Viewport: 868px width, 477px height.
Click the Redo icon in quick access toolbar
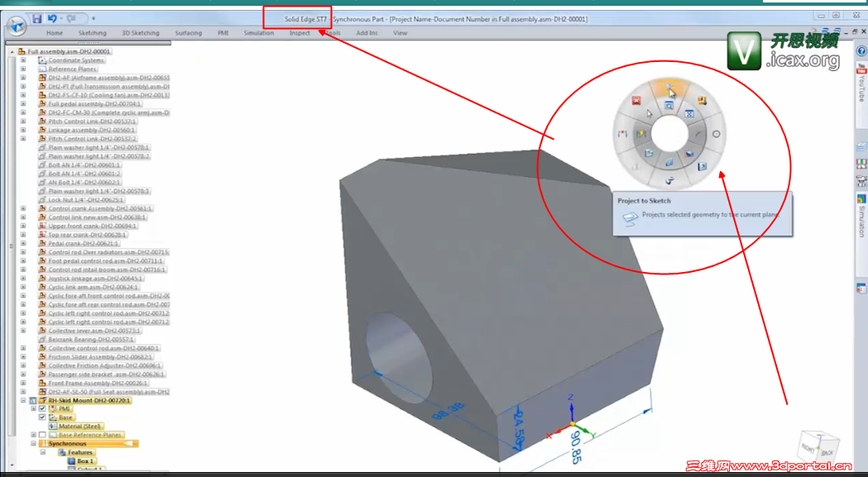click(71, 19)
